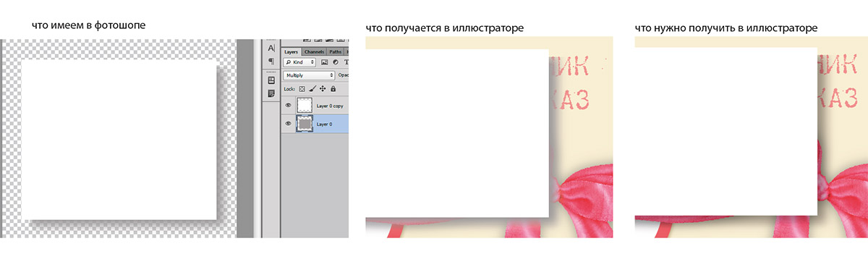The image size is (868, 262).
Task: Filter layers by type layers icon
Action: (346, 62)
